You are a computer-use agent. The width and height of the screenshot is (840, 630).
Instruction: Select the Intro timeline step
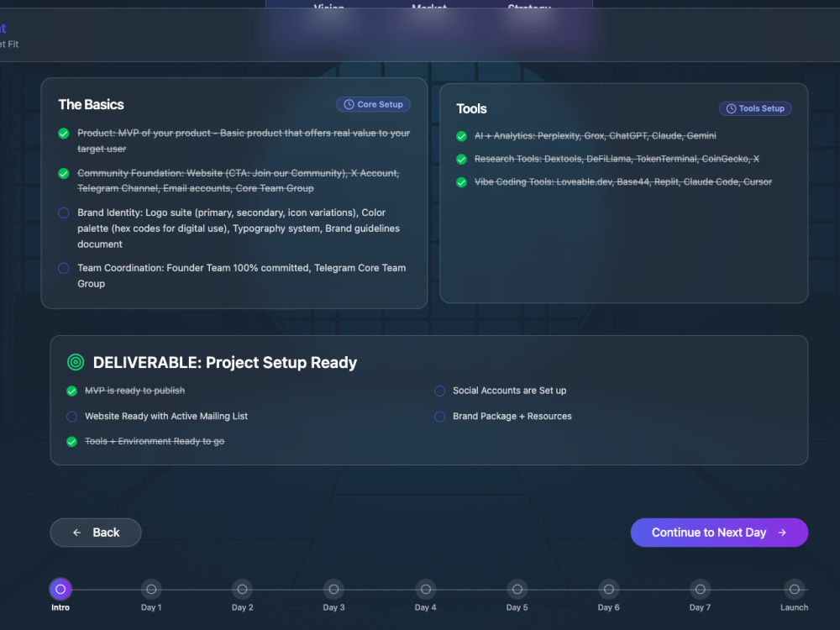coord(60,590)
